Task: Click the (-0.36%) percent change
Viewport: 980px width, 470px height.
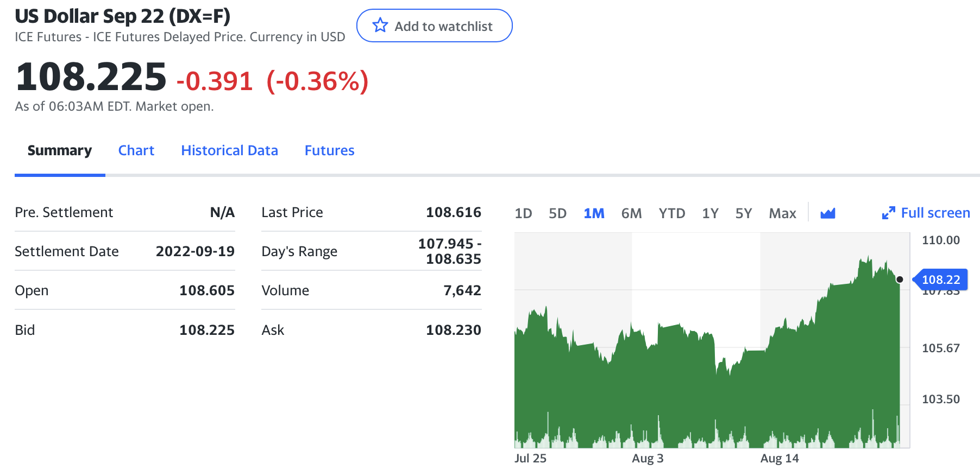Action: (x=317, y=81)
